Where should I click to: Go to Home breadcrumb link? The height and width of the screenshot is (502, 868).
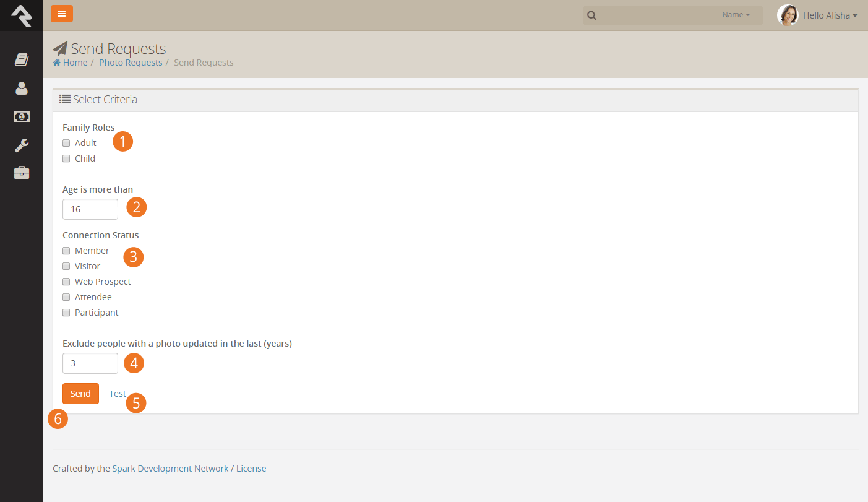click(x=75, y=63)
